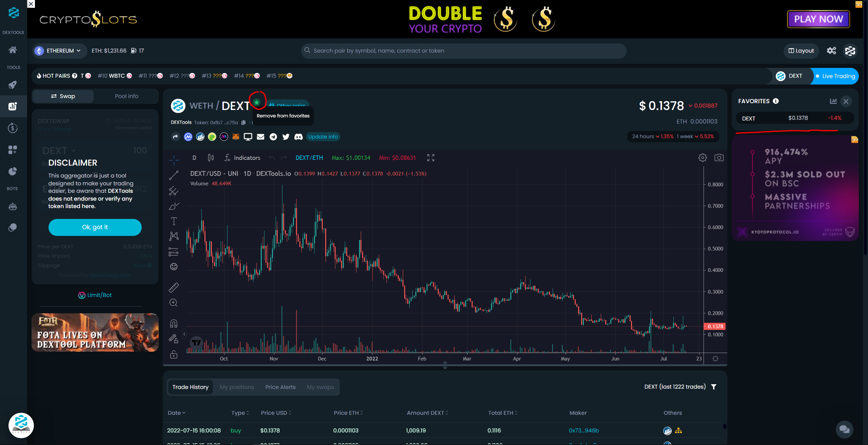The height and width of the screenshot is (445, 868).
Task: Open the CoinMarketCap link icon
Action: pyautogui.click(x=188, y=137)
